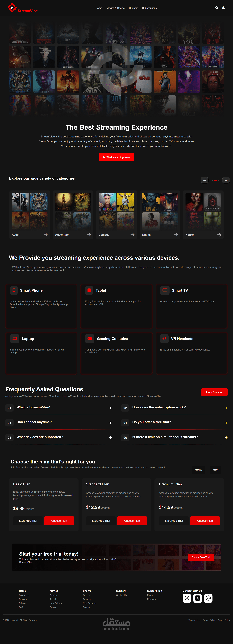This screenshot has height=644, width=233.
Task: Click the Tablet device icon
Action: pos(89,290)
